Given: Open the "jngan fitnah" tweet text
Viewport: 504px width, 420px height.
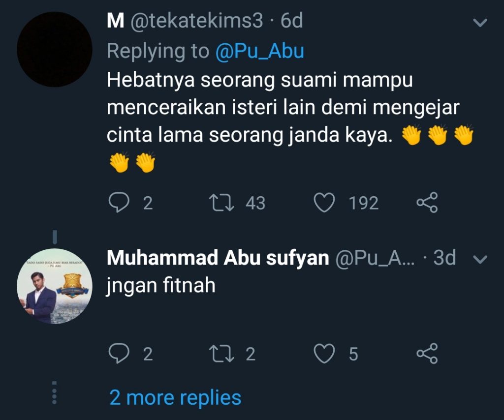Looking at the screenshot, I should 161,286.
